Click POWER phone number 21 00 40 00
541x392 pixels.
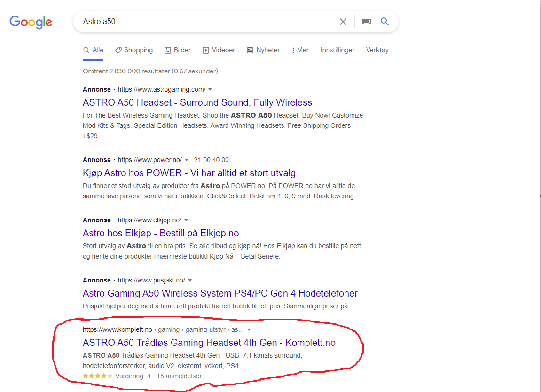[211, 160]
